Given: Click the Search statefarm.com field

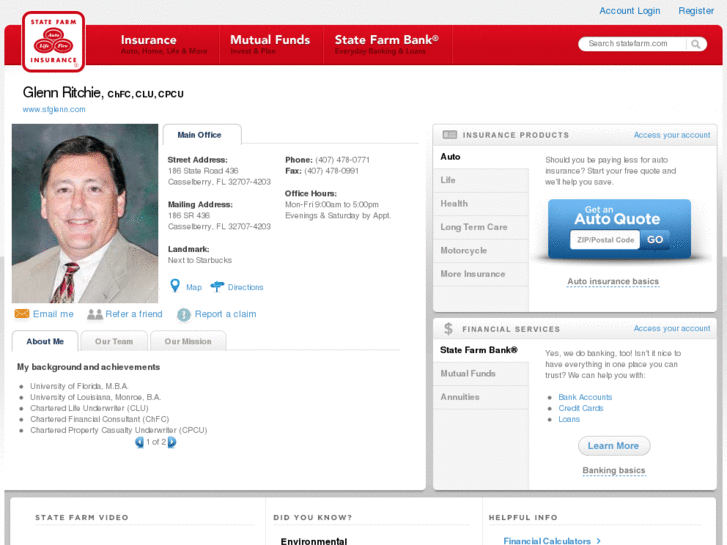Looking at the screenshot, I should point(632,44).
